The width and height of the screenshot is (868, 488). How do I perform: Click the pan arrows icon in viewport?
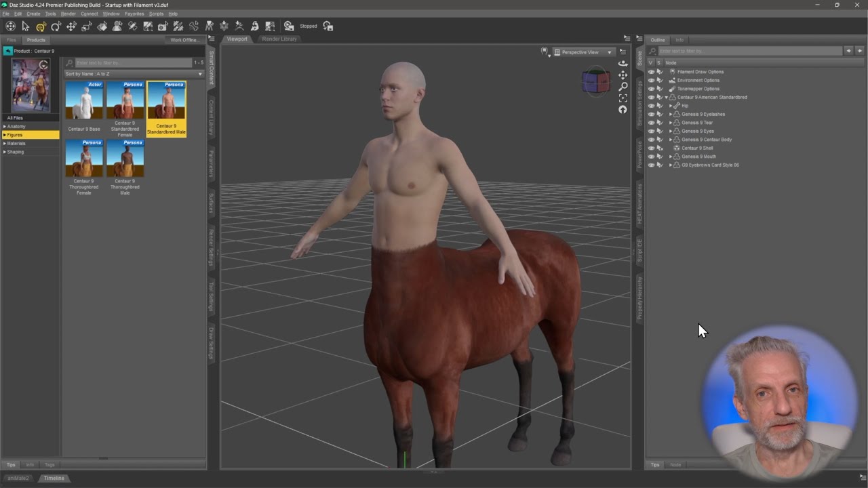click(623, 75)
